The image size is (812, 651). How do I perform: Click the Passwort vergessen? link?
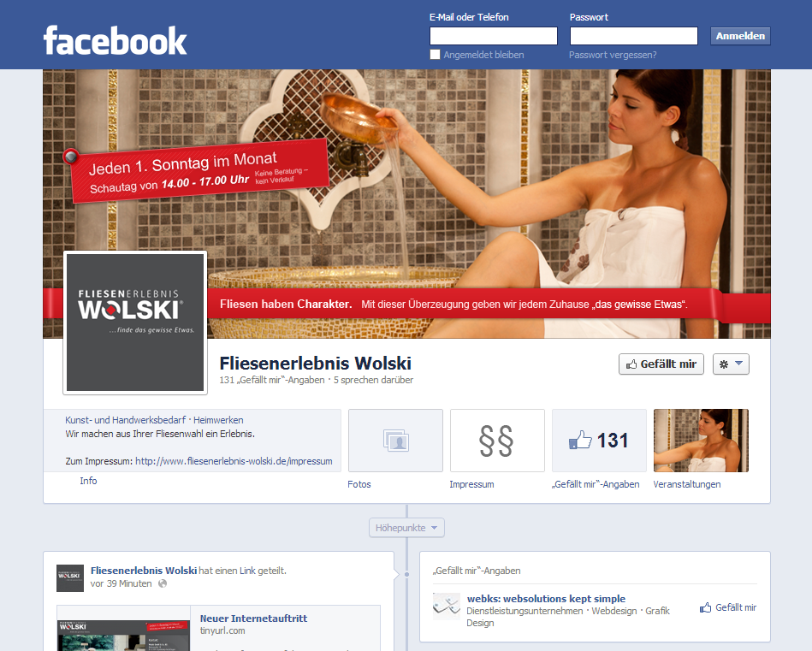point(613,55)
